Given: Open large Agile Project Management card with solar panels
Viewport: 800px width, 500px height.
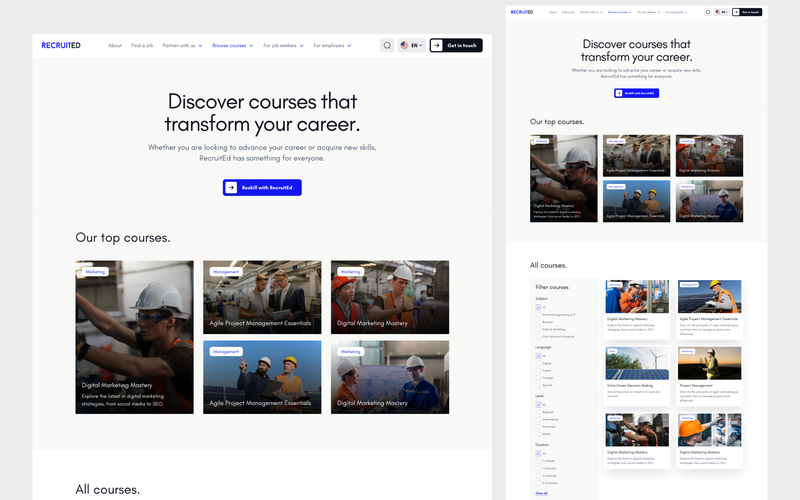Looking at the screenshot, I should pyautogui.click(x=262, y=377).
